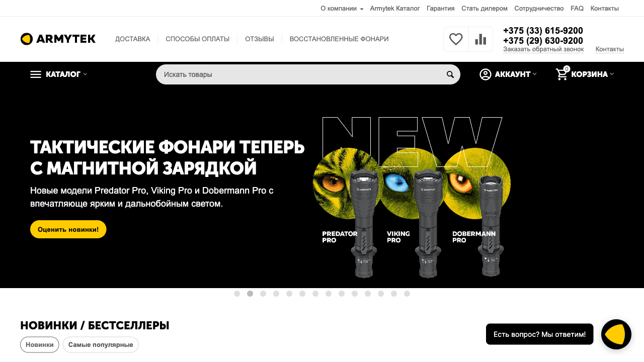Switch to Самые популярные tab

click(101, 345)
